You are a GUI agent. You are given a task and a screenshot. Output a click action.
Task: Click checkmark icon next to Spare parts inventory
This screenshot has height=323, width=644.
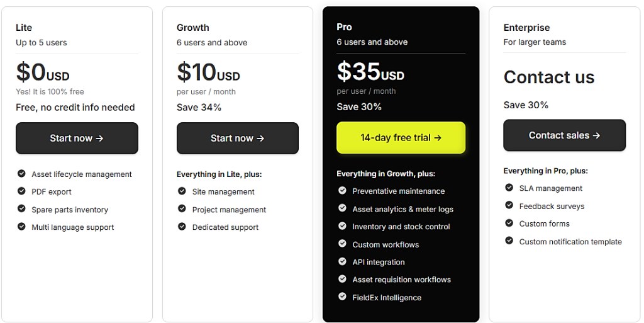coord(21,209)
